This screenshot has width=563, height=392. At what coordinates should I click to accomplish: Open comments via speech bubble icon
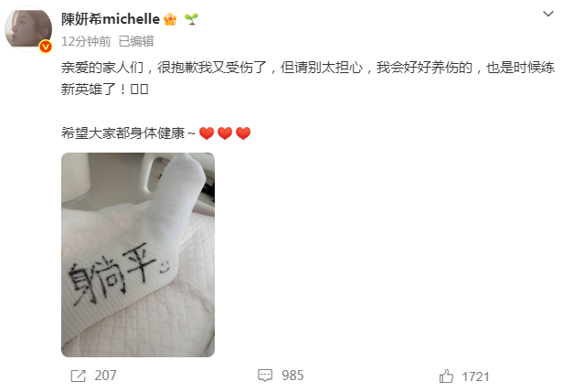pos(265,376)
